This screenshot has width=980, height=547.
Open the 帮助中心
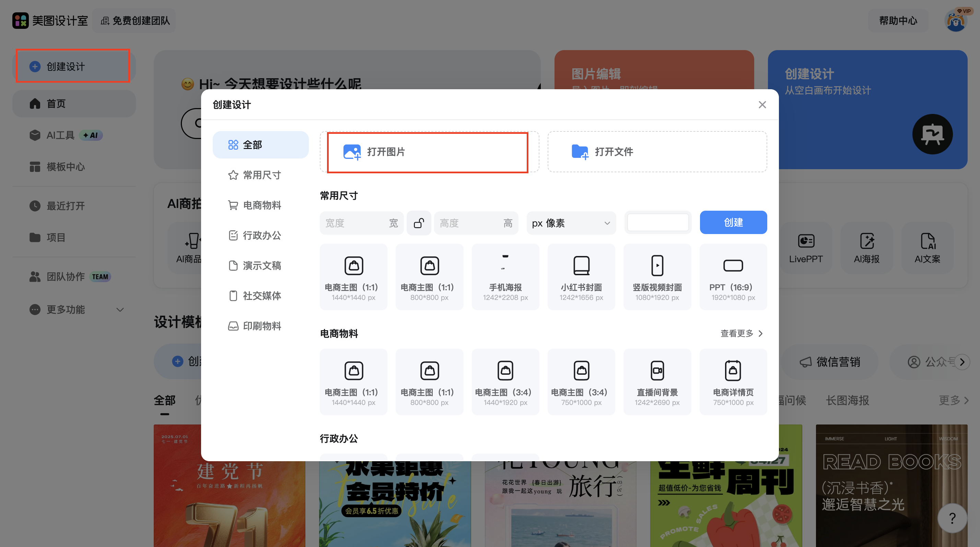tap(898, 21)
